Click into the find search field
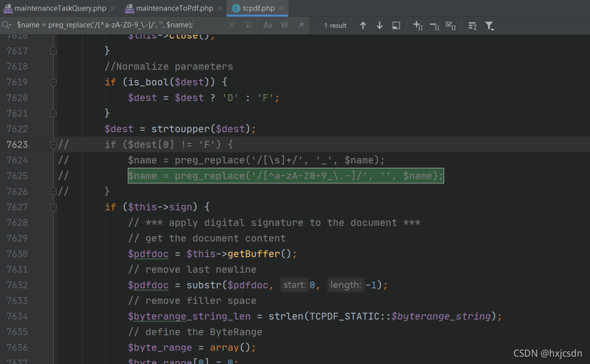The image size is (590, 364). pyautogui.click(x=120, y=25)
